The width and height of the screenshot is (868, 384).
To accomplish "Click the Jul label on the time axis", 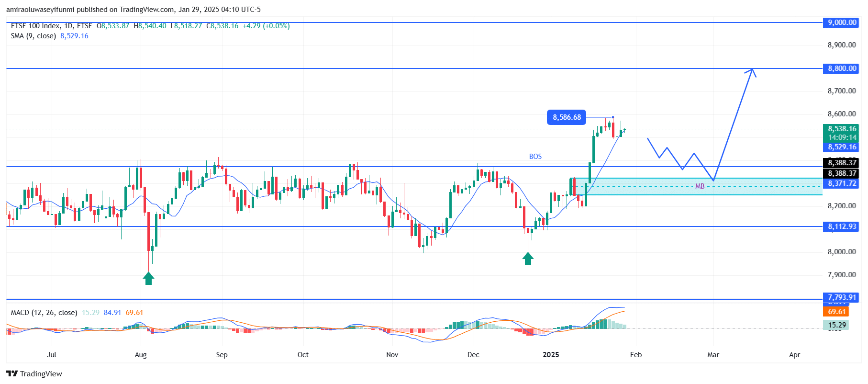I will pos(52,355).
